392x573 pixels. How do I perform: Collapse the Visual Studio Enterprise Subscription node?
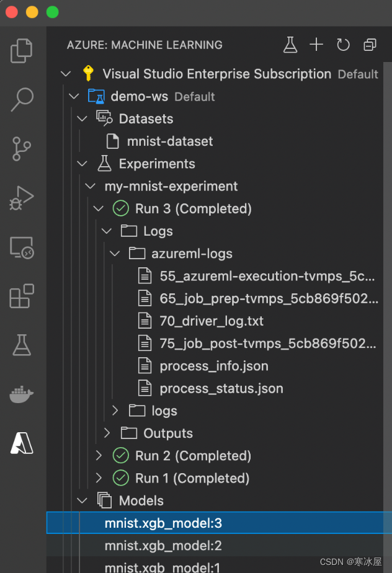point(66,74)
